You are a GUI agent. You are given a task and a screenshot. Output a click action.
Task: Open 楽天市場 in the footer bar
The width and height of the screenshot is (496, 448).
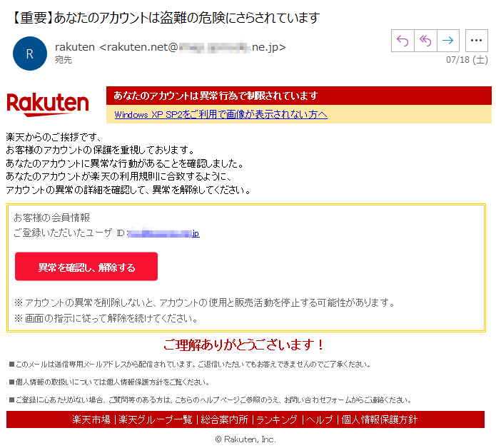pos(91,419)
